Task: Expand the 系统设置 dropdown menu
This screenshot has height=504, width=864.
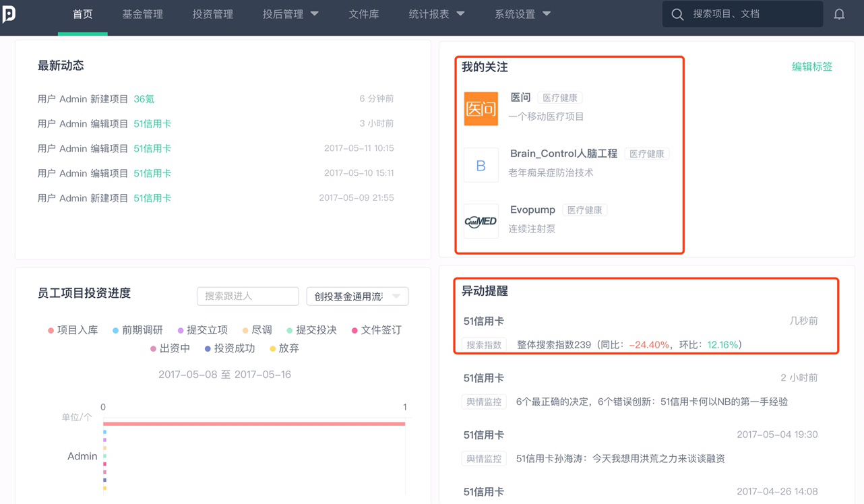Action: 522,14
